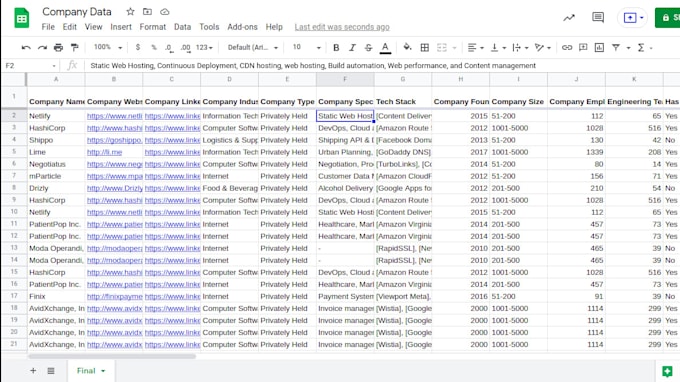Insert a link
Image resolution: width=680 pixels, height=382 pixels.
point(567,47)
